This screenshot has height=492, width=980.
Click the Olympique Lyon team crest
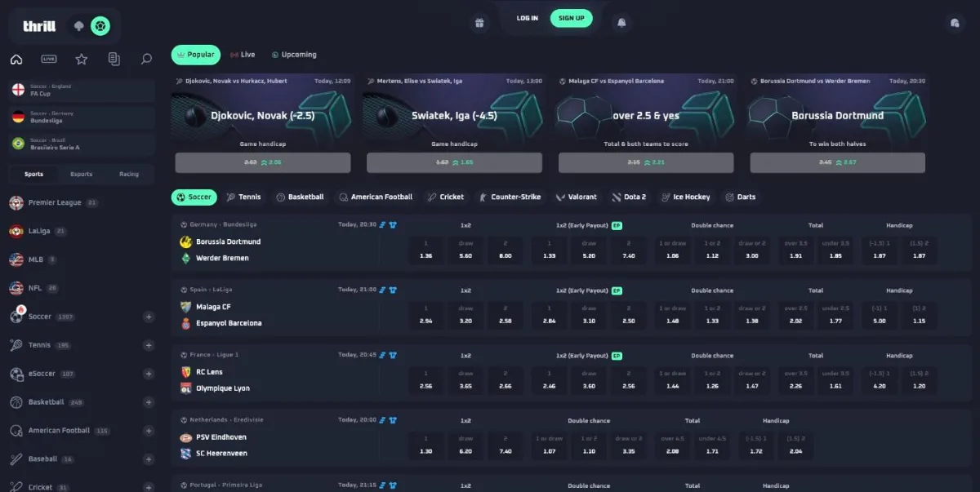pyautogui.click(x=185, y=388)
